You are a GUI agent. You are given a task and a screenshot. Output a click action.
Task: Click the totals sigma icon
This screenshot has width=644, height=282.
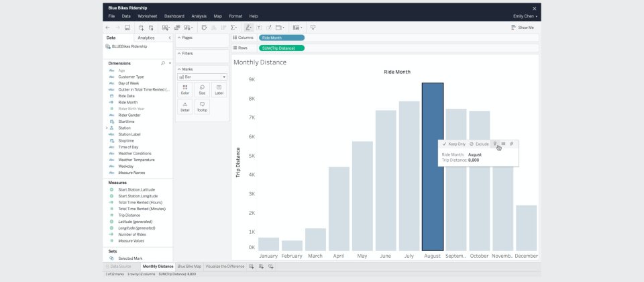pos(233,28)
